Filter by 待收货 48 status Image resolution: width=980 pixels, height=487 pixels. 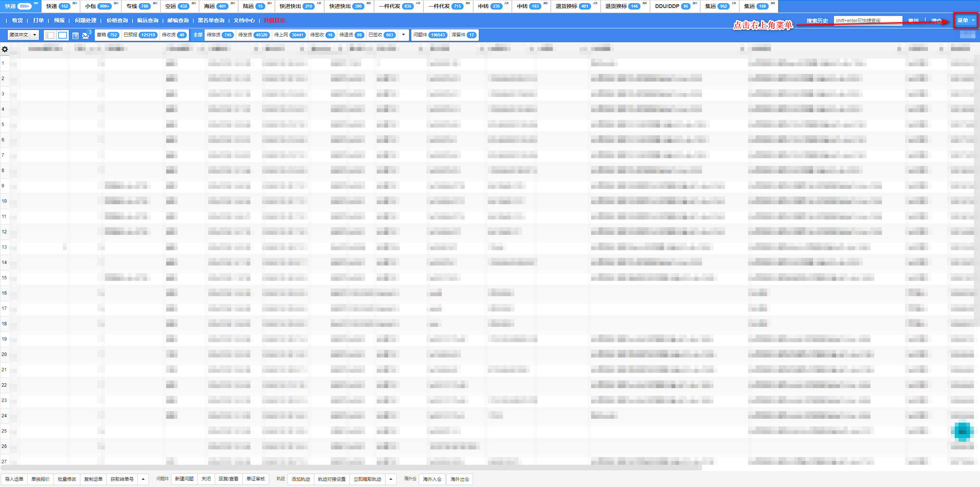pos(174,35)
